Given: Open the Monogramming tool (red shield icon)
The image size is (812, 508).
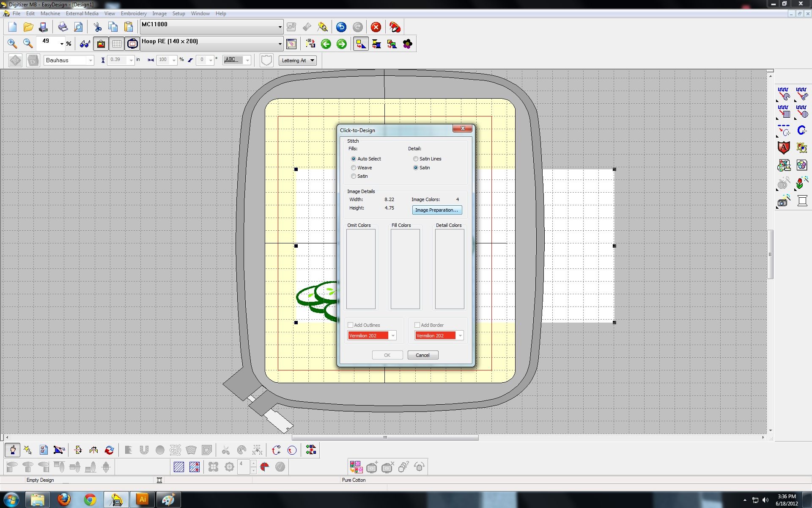Looking at the screenshot, I should (x=784, y=147).
